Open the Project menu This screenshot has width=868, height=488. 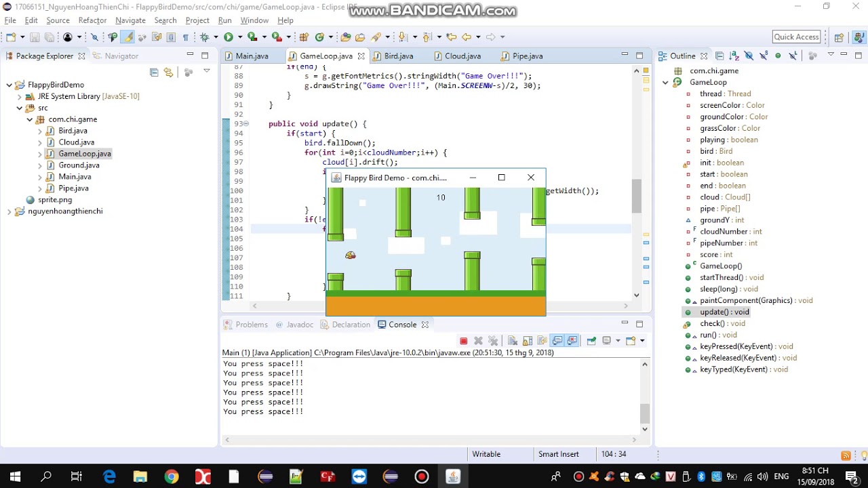click(197, 20)
